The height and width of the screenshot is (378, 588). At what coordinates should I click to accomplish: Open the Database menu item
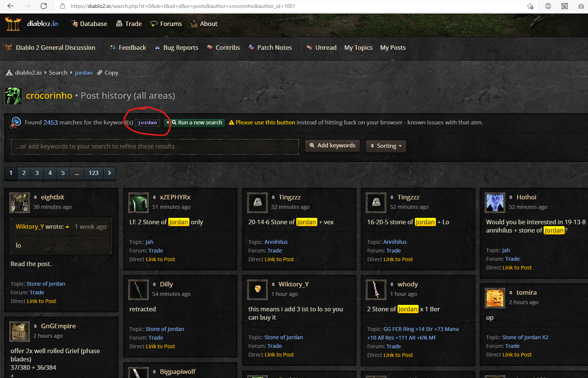coord(89,24)
